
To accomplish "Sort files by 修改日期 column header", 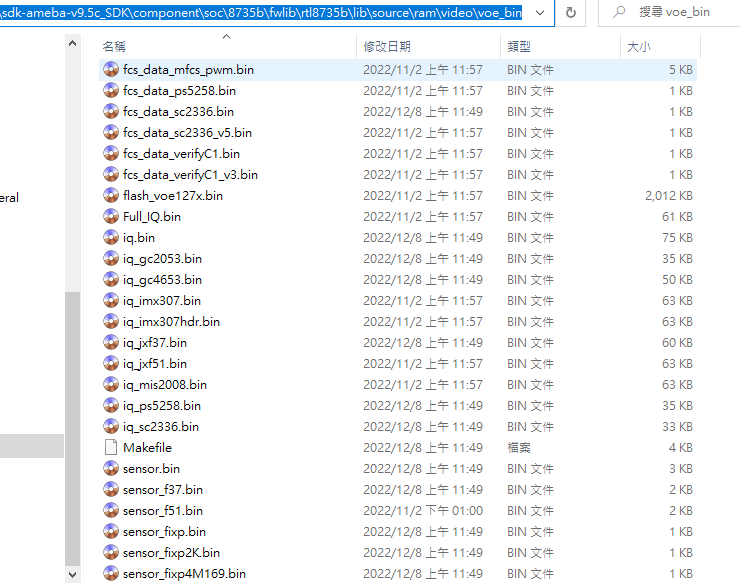I will (x=387, y=47).
